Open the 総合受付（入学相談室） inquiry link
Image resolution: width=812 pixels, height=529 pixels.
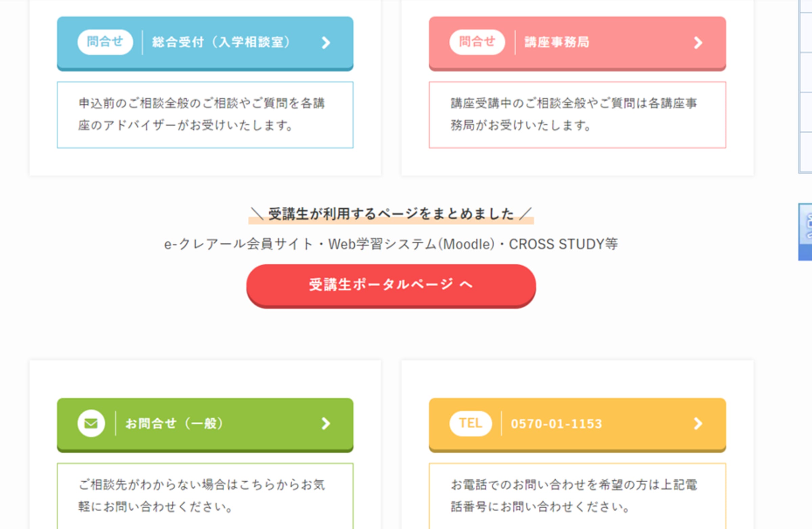point(220,42)
